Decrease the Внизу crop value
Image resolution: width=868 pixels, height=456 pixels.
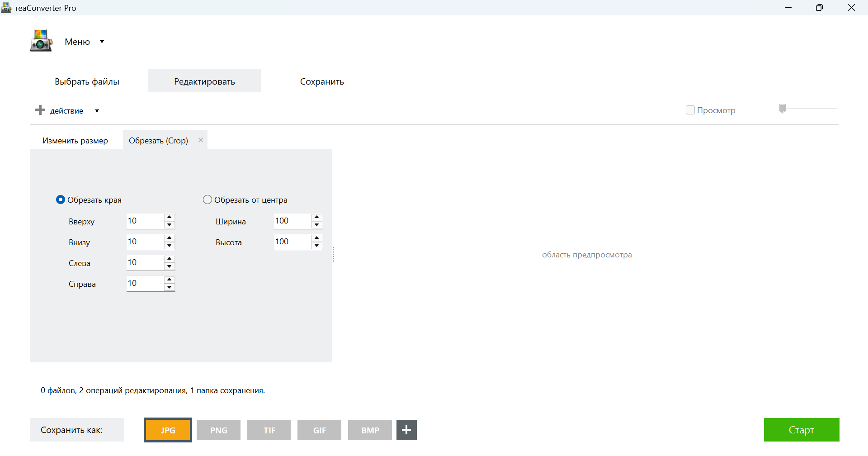pos(170,246)
